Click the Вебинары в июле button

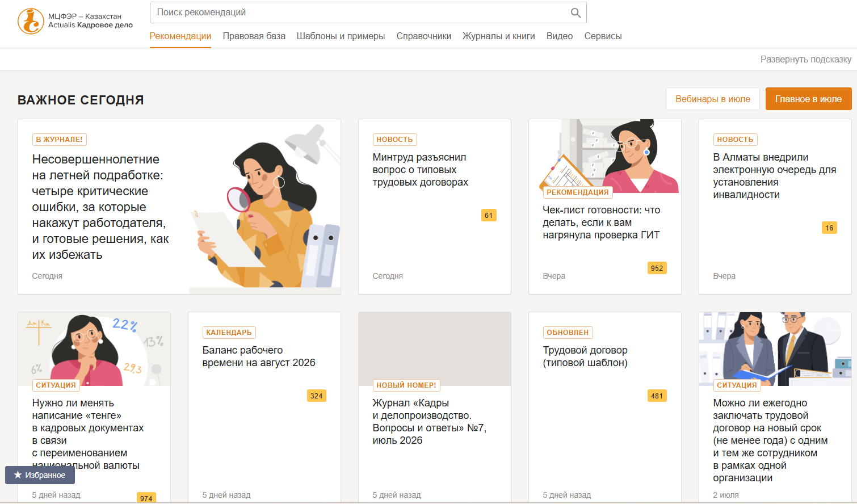713,99
